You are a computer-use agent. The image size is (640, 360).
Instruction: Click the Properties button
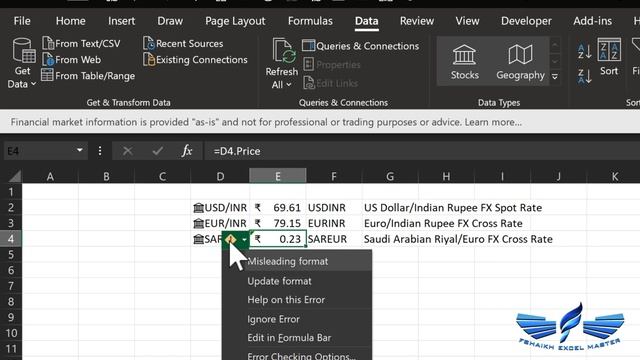pos(332,64)
